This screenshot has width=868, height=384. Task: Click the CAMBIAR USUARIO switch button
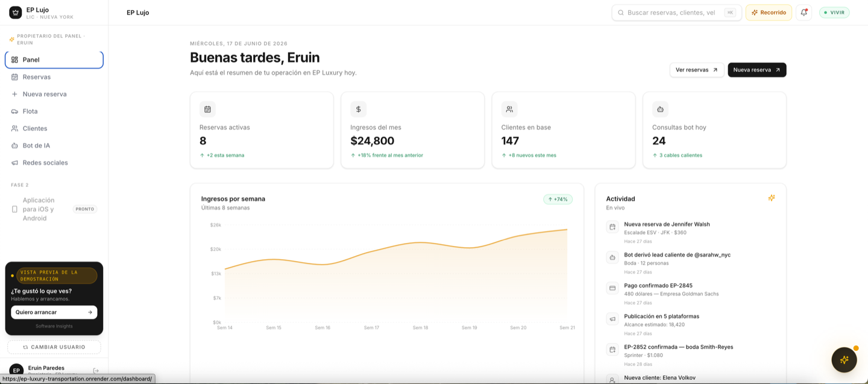[x=54, y=347]
